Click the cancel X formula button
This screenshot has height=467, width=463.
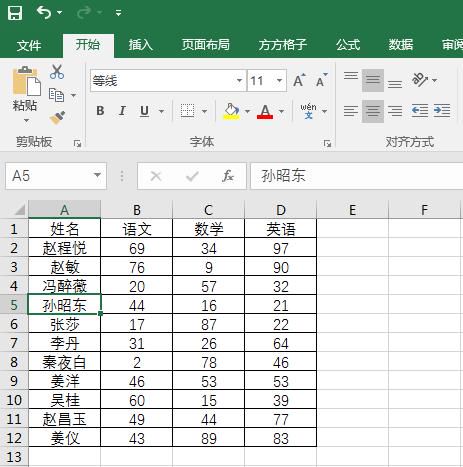pos(156,176)
